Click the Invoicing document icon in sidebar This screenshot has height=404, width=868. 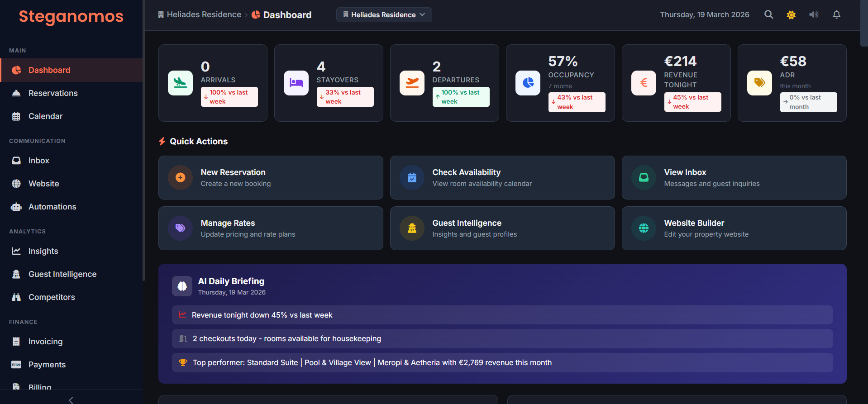[x=16, y=342]
